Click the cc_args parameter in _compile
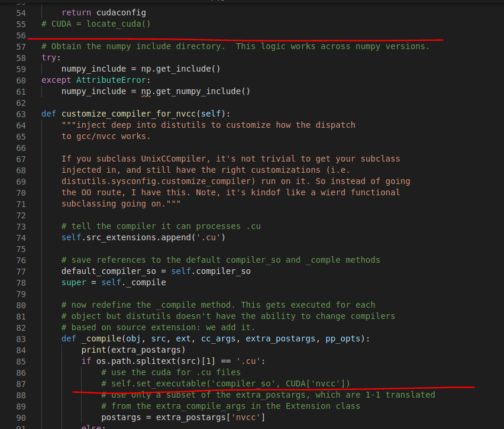This screenshot has height=429, width=504. (218, 338)
